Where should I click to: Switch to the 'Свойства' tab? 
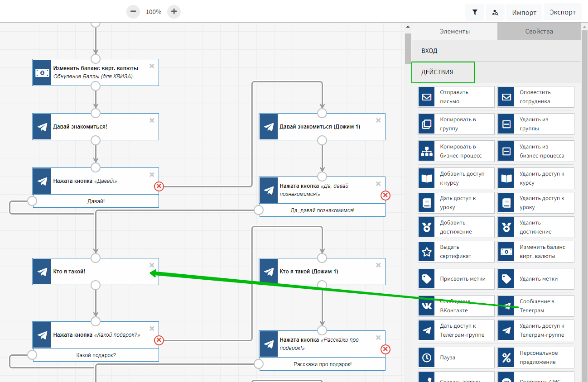pyautogui.click(x=539, y=31)
